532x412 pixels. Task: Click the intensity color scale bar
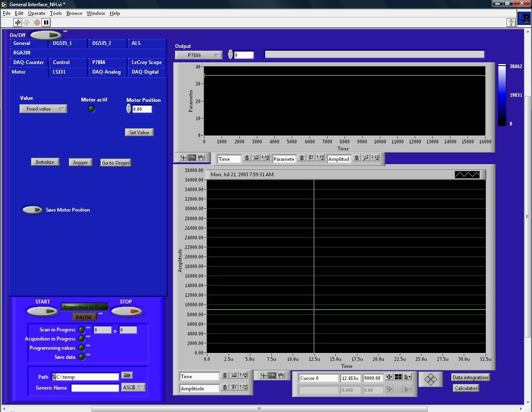tap(502, 95)
